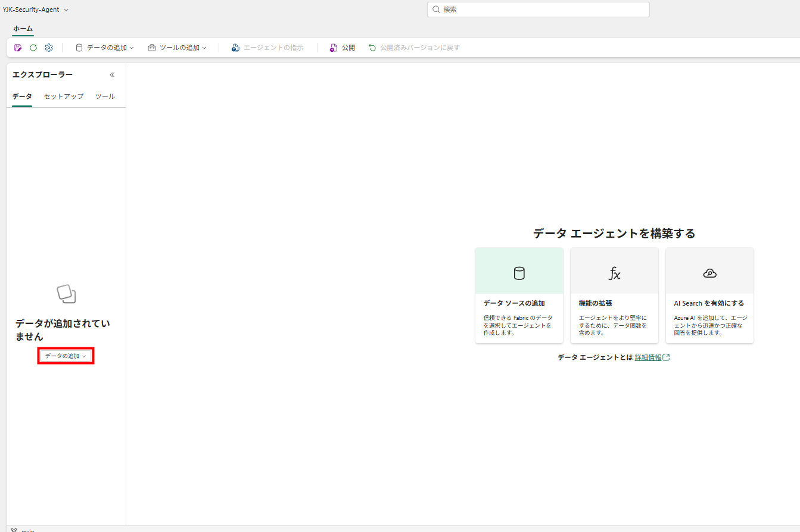Click the cloud search icon on card

(709, 273)
